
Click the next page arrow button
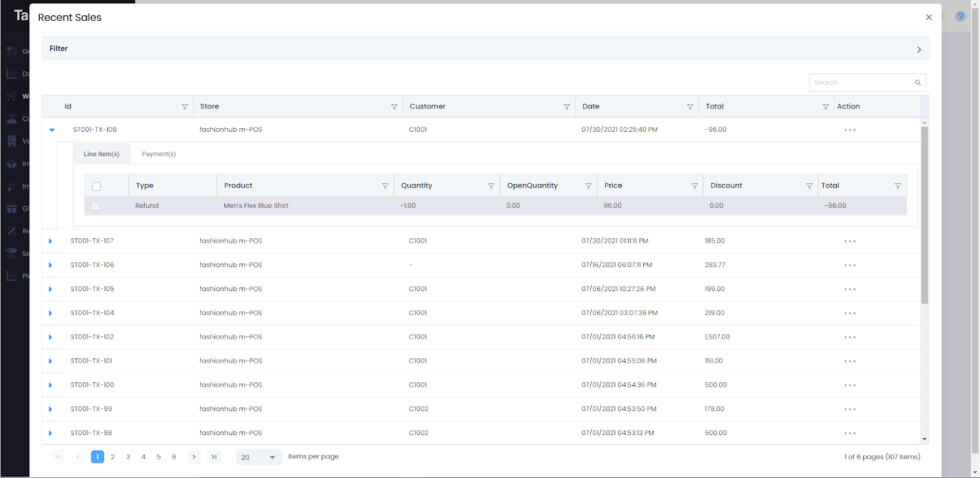coord(194,457)
